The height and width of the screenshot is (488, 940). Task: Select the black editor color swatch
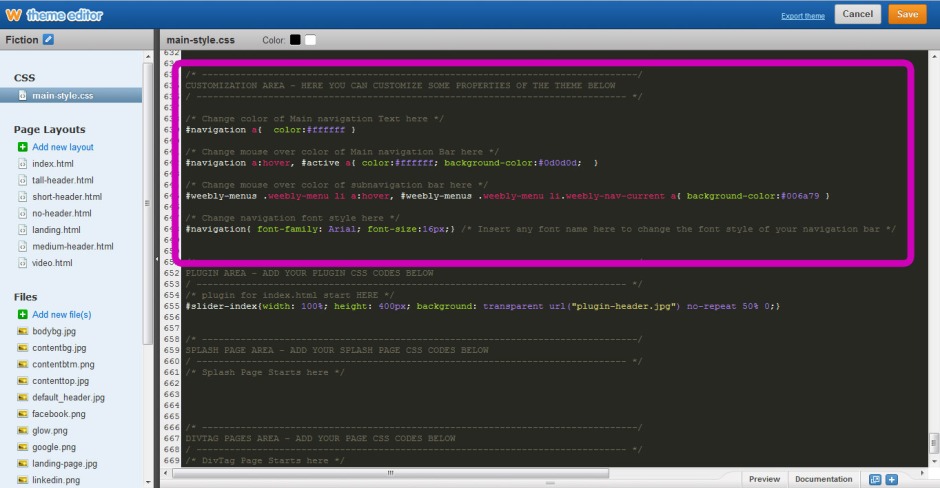click(x=295, y=40)
